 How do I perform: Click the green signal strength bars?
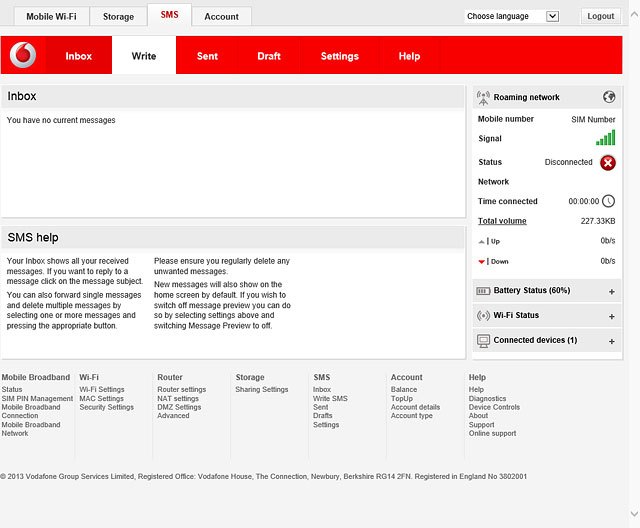(x=605, y=138)
